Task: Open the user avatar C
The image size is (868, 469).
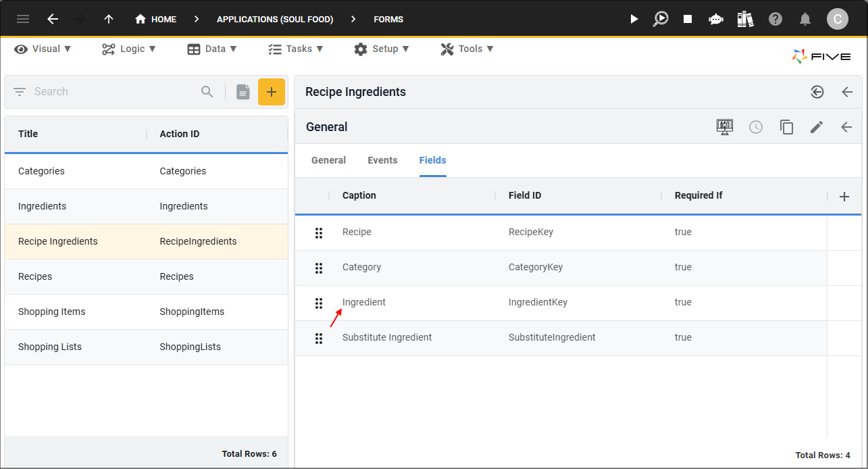Action: [838, 19]
